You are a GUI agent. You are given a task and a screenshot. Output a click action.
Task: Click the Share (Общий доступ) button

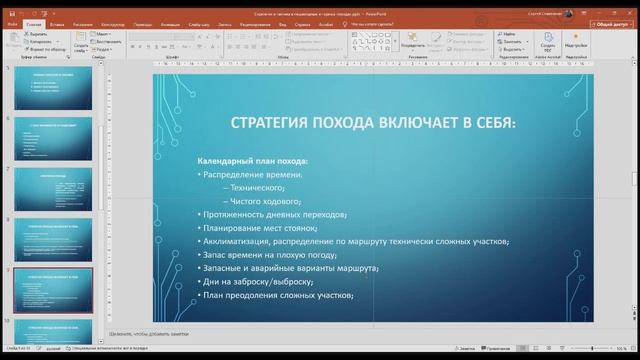pyautogui.click(x=612, y=24)
